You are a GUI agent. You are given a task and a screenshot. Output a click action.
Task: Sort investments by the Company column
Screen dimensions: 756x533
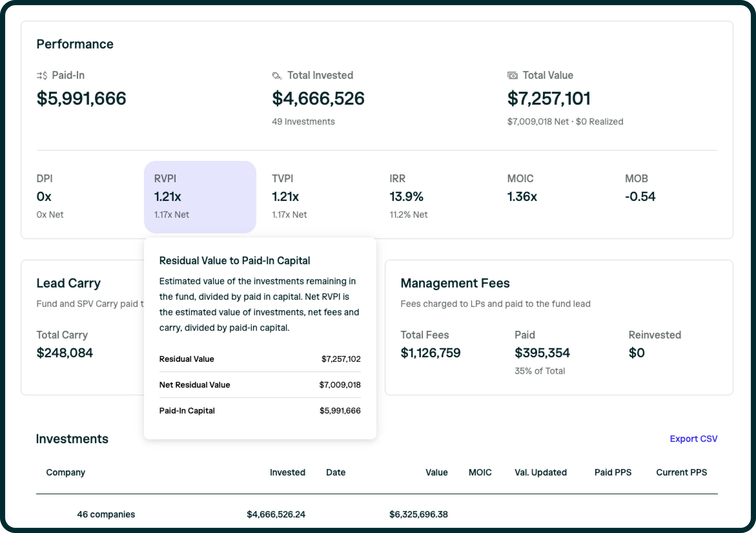tap(66, 472)
